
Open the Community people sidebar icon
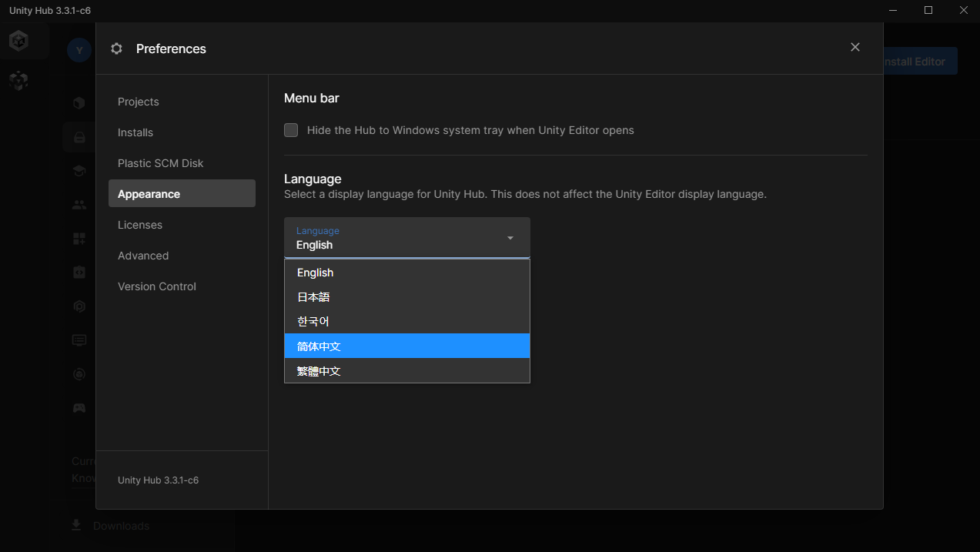(79, 205)
